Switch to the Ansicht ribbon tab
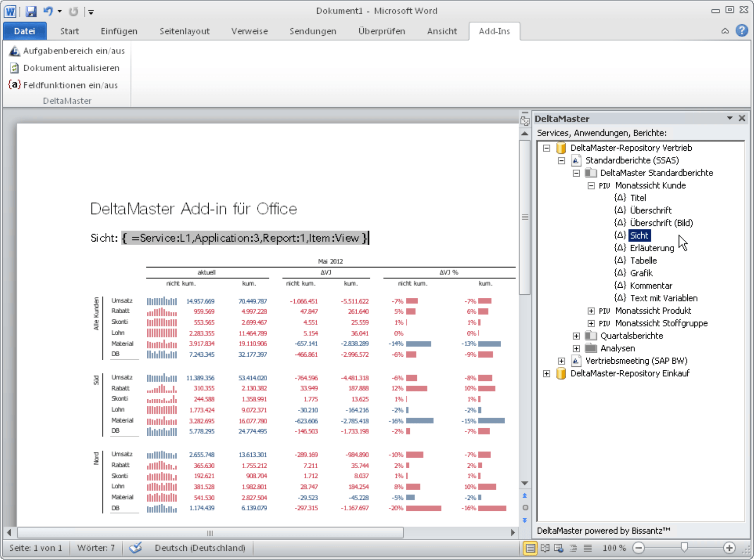 point(442,31)
